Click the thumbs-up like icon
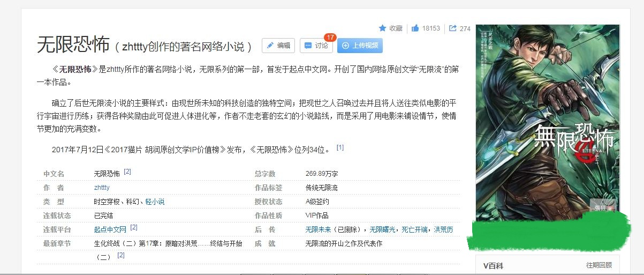The width and height of the screenshot is (644, 275). point(415,28)
